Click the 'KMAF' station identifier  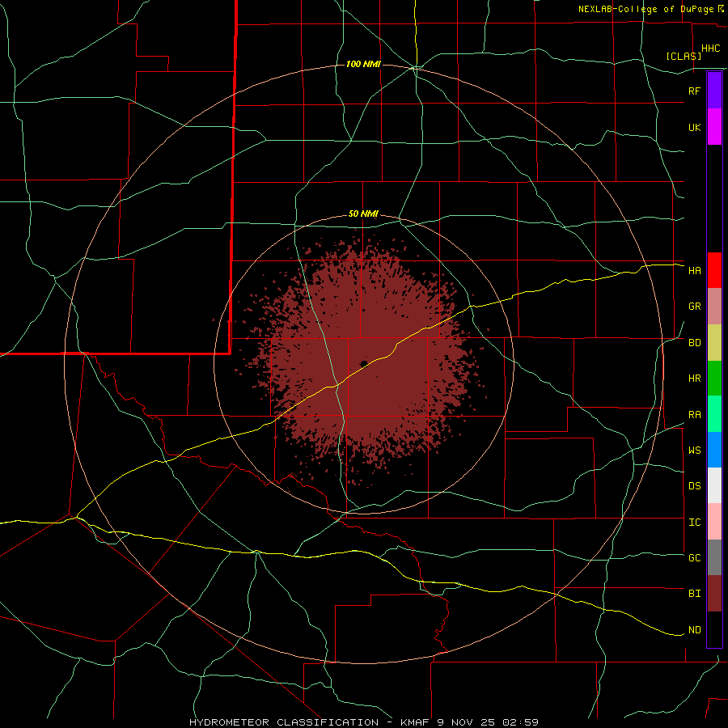(x=415, y=722)
